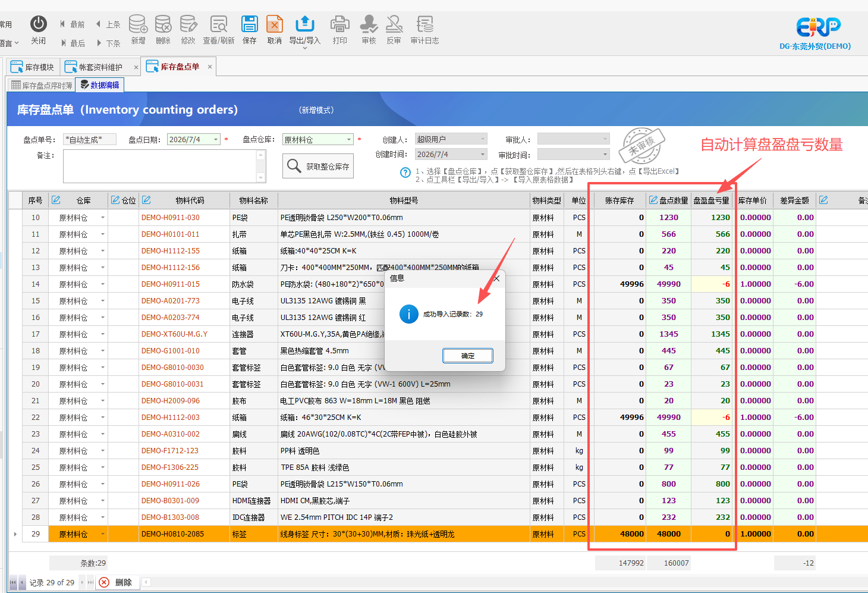Select the 数据编辑 sub-tab
Image resolution: width=868 pixels, height=593 pixels.
point(100,85)
